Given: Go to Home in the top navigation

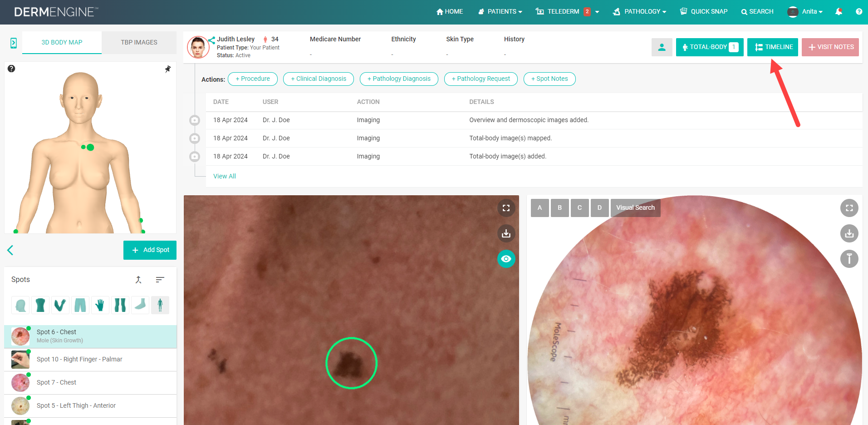Looking at the screenshot, I should pos(450,12).
